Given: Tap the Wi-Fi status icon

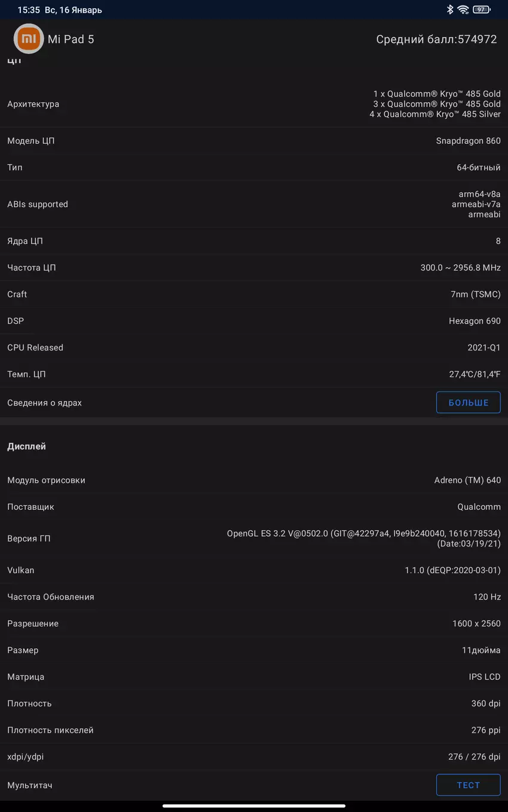Looking at the screenshot, I should coord(463,10).
